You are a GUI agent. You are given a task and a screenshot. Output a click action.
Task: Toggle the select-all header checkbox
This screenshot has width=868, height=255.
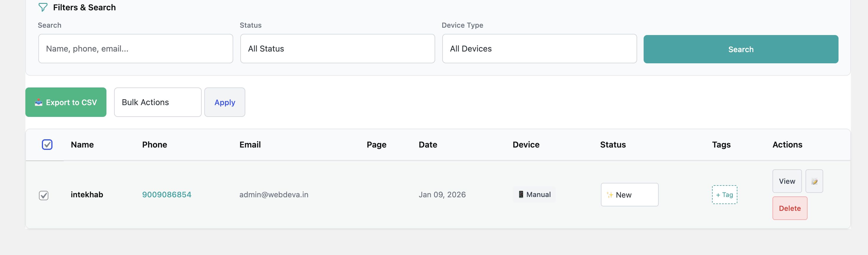pyautogui.click(x=47, y=145)
